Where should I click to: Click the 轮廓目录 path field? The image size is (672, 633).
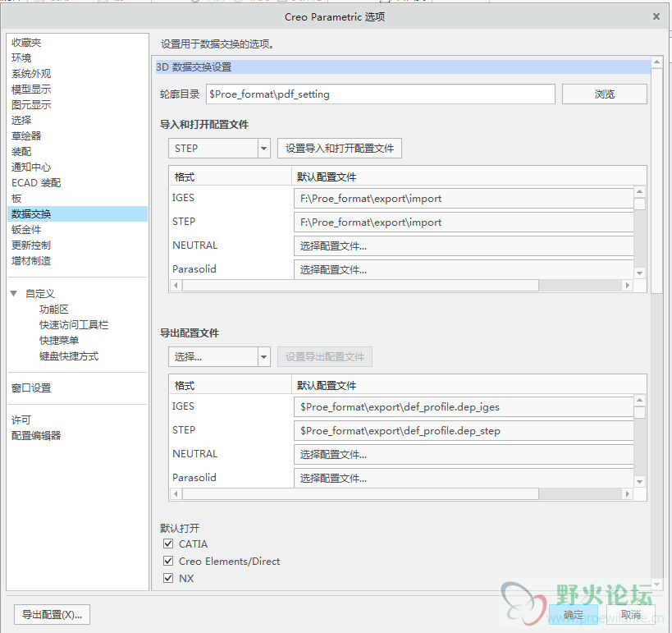(381, 94)
